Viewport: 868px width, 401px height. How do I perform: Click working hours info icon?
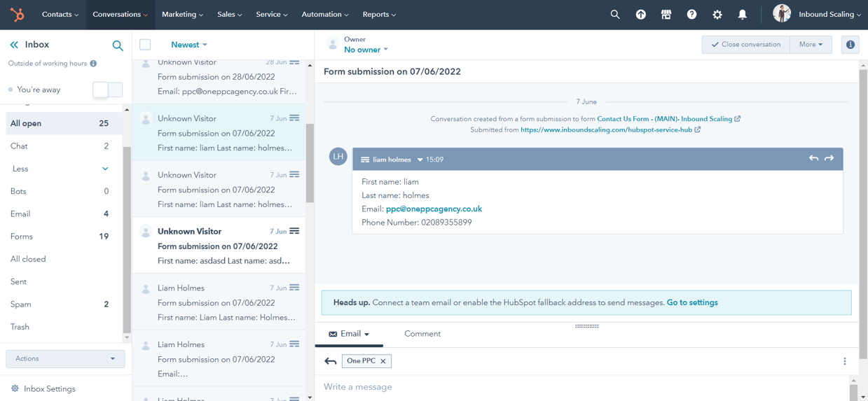pos(93,64)
